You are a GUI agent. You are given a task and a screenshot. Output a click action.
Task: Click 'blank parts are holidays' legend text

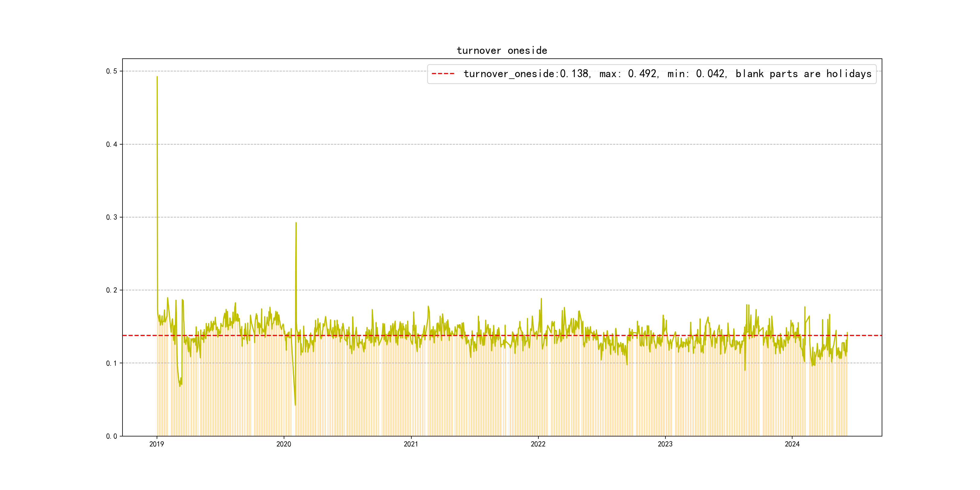coord(803,74)
